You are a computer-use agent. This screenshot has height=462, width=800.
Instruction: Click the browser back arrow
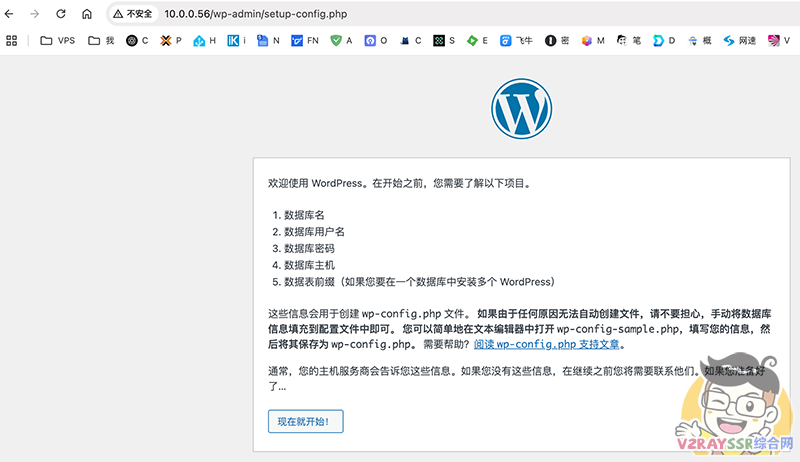11,14
